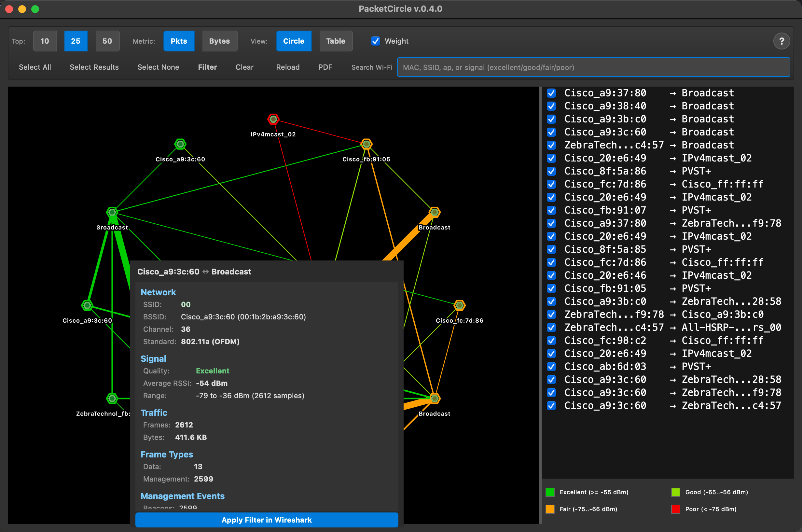Reload the capture data
802x532 pixels.
coord(287,67)
